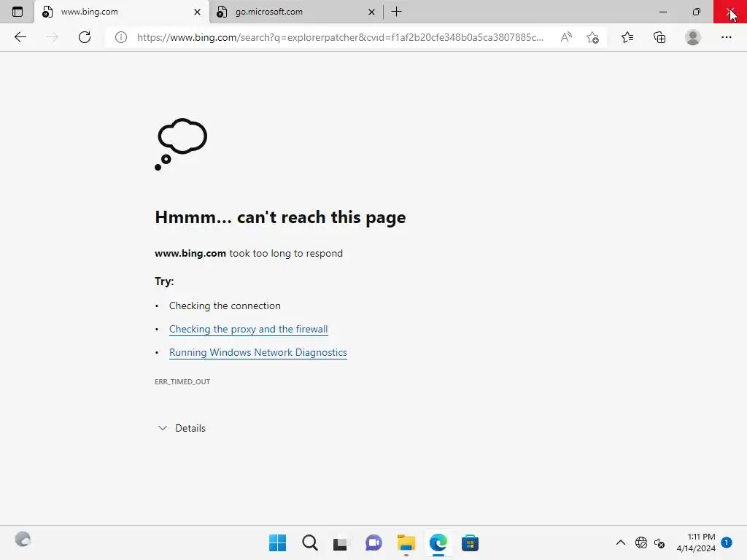Go back to the previous page
Image resolution: width=747 pixels, height=560 pixels.
pyautogui.click(x=20, y=37)
